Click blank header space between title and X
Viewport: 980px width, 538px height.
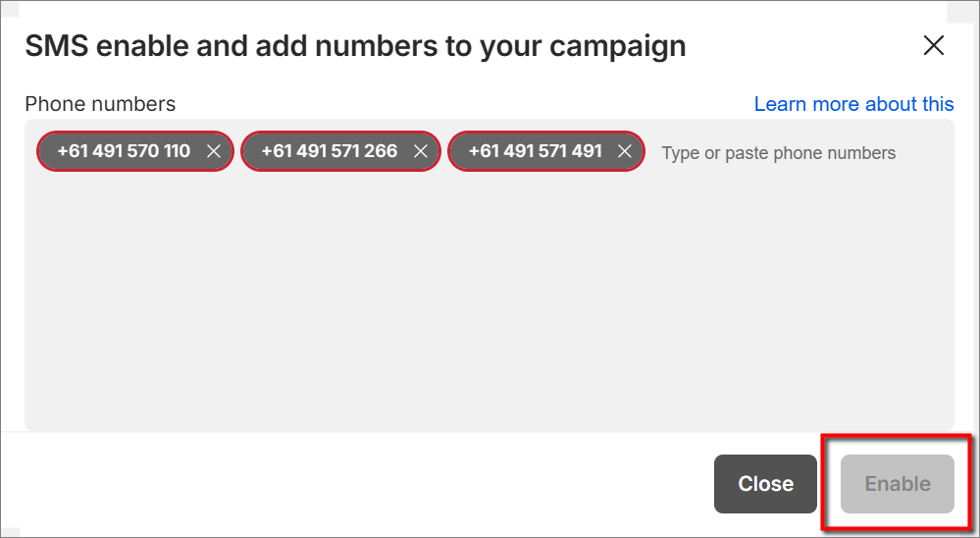[804, 46]
